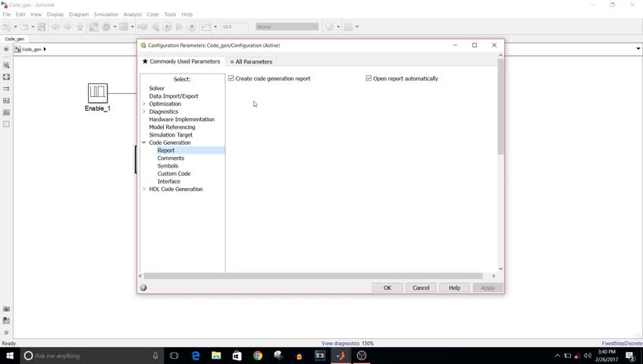Open the File menu
This screenshot has height=364, width=643.
[7, 14]
